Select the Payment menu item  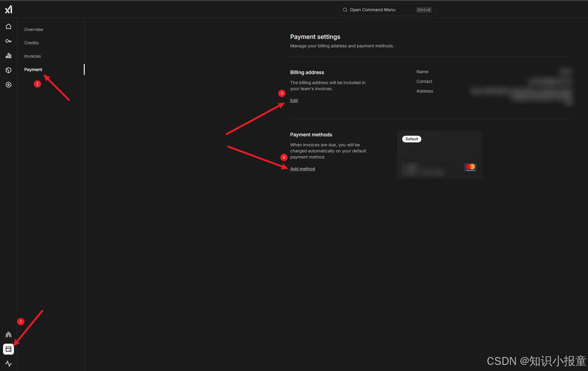click(x=33, y=70)
